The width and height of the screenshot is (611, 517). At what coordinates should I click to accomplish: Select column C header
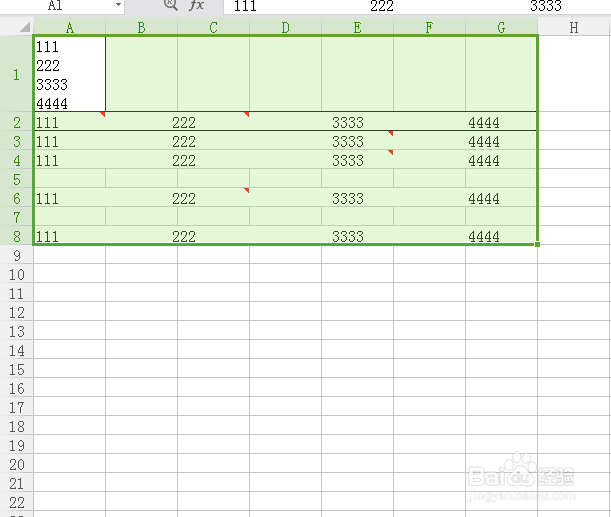point(214,27)
